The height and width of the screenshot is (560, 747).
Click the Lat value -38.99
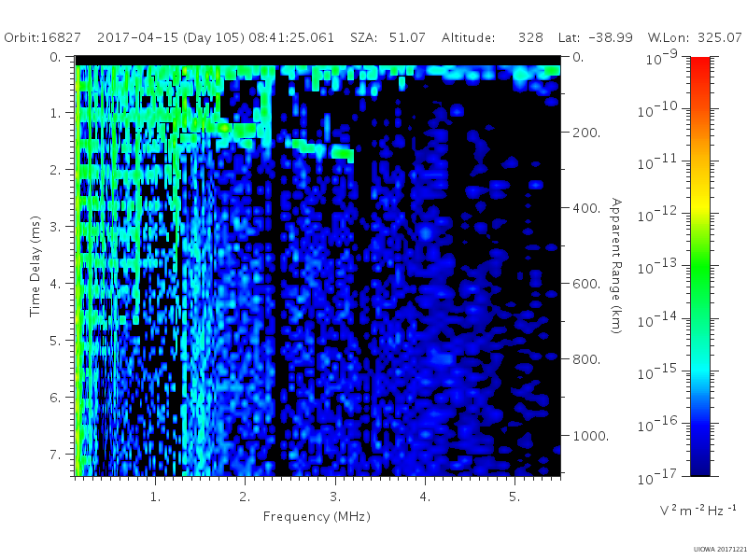coord(611,37)
